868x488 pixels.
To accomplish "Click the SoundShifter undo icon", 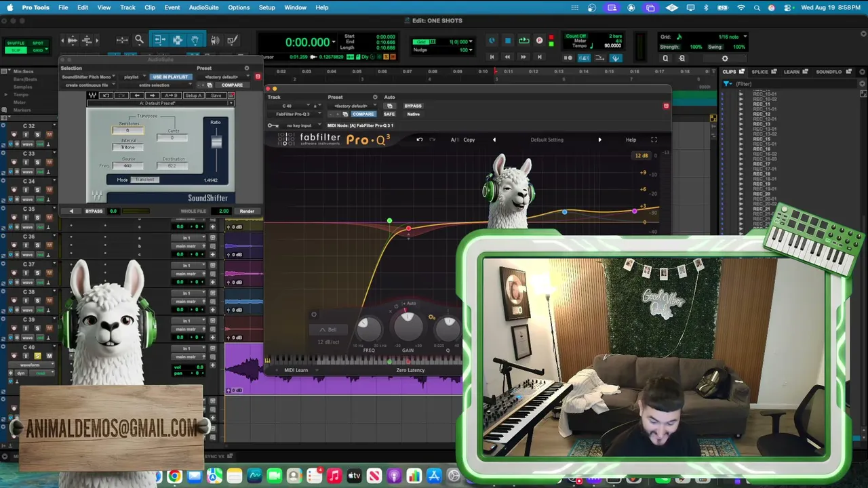I will click(106, 96).
